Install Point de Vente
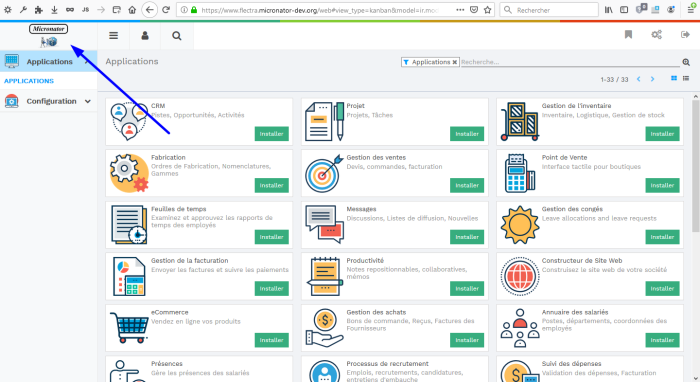This screenshot has height=382, width=700. point(662,185)
